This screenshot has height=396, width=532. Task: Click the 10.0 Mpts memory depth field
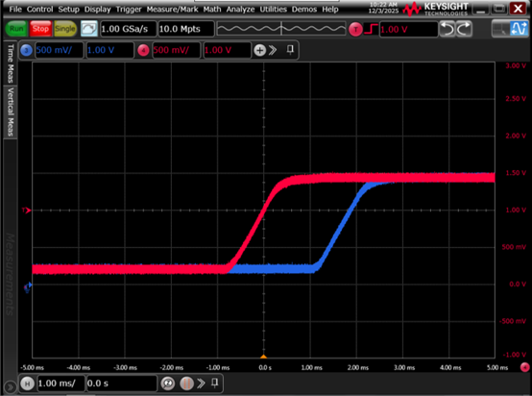click(186, 29)
